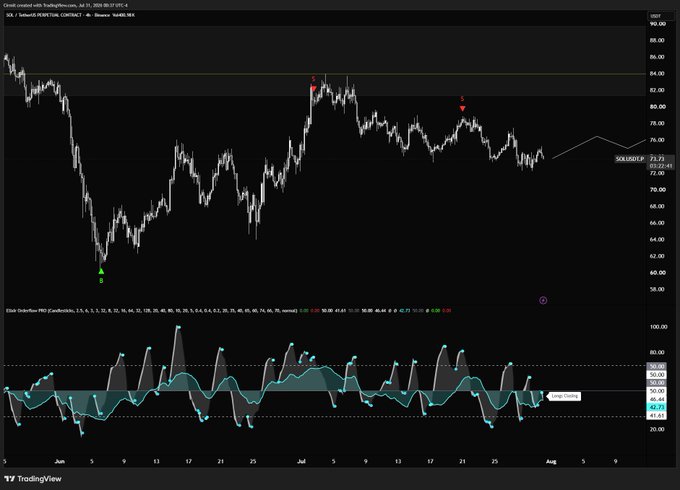Click the 46.44 indicator value tag
680x490 pixels.
pos(656,399)
